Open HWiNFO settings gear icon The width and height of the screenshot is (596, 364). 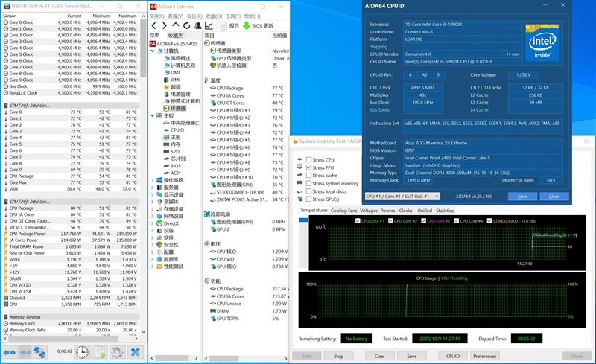click(x=118, y=352)
